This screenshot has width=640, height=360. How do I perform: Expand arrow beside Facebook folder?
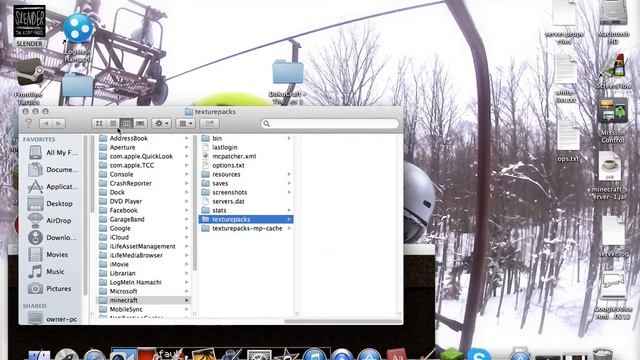(187, 210)
